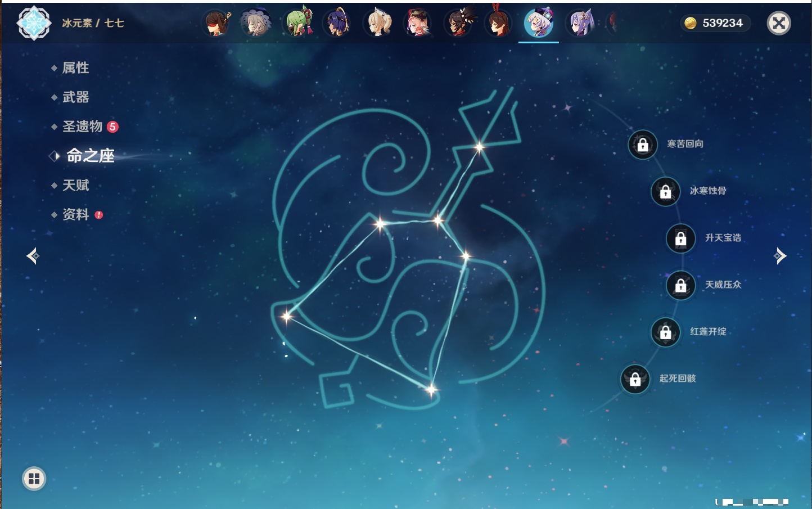The image size is (812, 509).
Task: Click the highlighted Qiqi avatar
Action: point(539,24)
